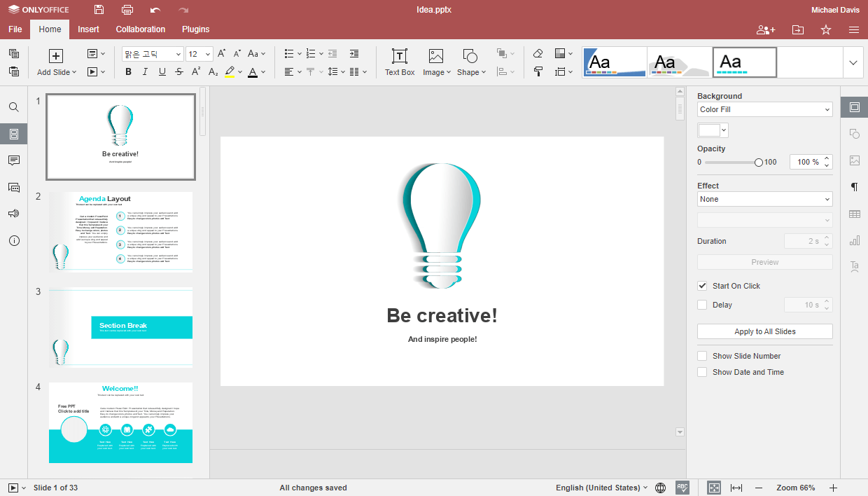Open the font size dropdown

pyautogui.click(x=208, y=54)
